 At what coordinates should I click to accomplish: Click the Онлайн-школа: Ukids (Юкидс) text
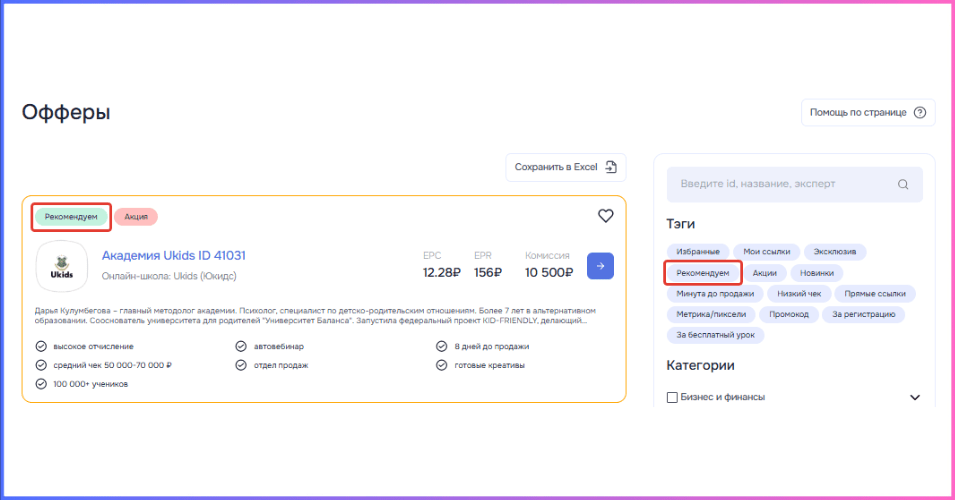169,276
